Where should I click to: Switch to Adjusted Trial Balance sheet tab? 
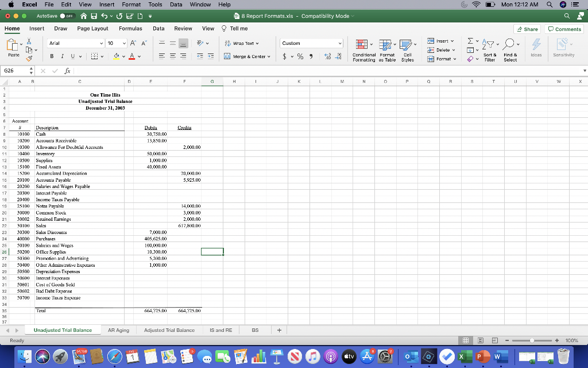pyautogui.click(x=169, y=330)
